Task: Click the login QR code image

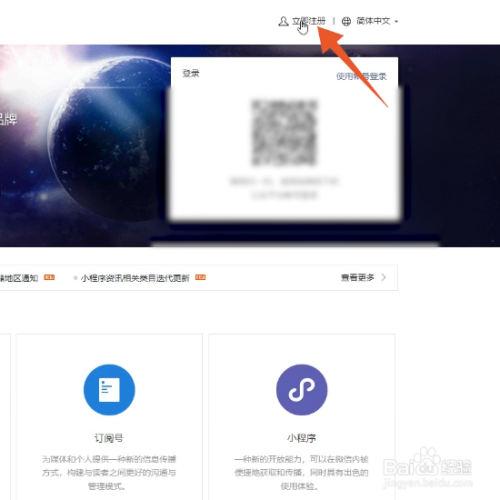Action: coord(284,132)
